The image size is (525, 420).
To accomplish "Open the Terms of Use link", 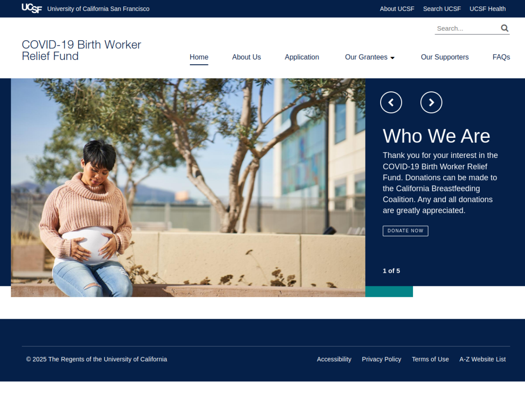I will pyautogui.click(x=430, y=359).
